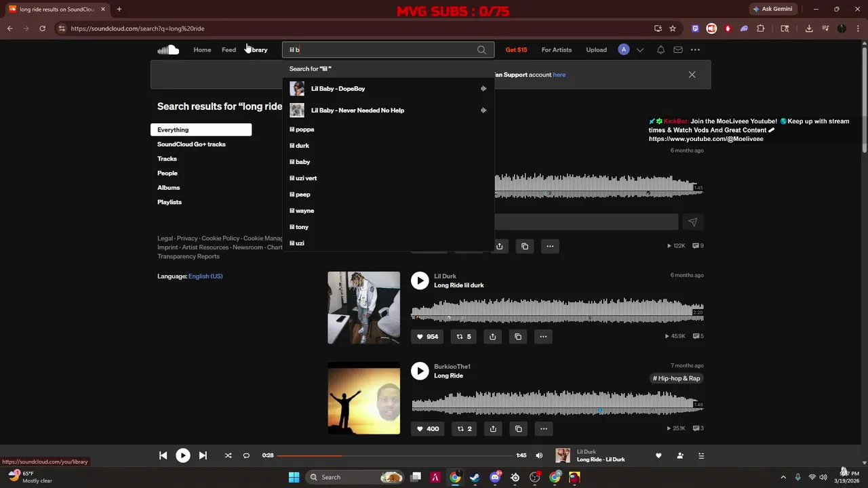The height and width of the screenshot is (488, 868).
Task: Pick the lil peep suggestion
Action: tap(388, 195)
